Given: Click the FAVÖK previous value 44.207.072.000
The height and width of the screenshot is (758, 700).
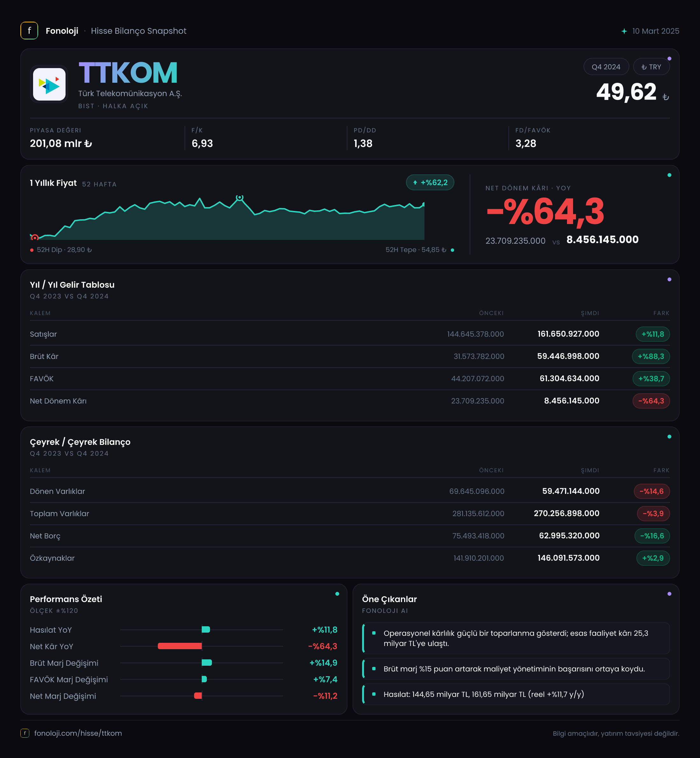Looking at the screenshot, I should (x=478, y=379).
